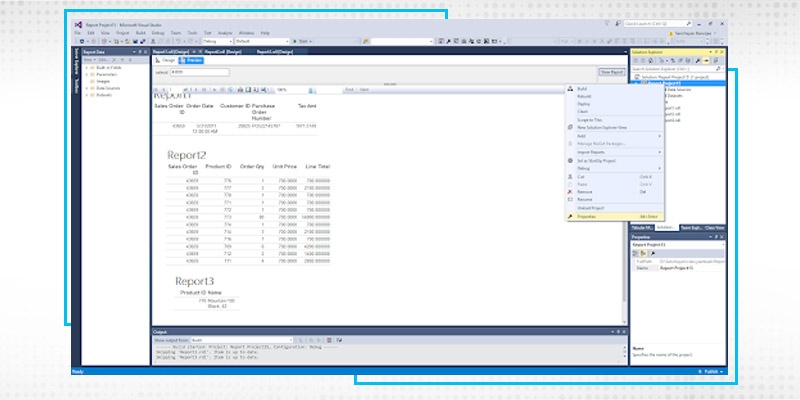Open the Tools menu in menu bar
The height and width of the screenshot is (400, 800).
[190, 33]
